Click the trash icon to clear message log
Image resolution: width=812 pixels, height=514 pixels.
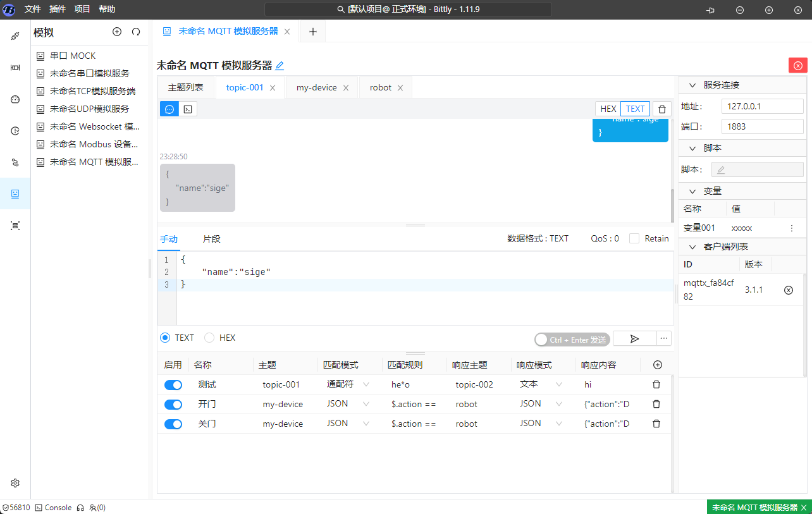(661, 109)
